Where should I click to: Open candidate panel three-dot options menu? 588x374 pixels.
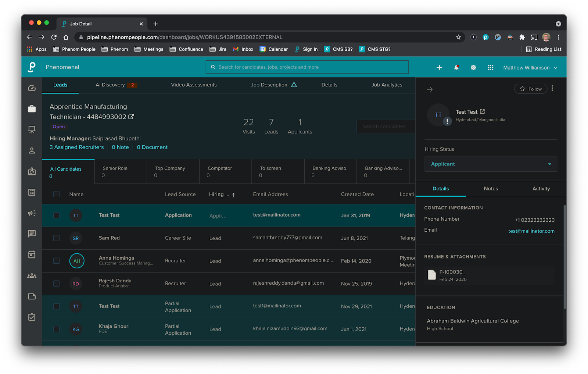[x=552, y=88]
